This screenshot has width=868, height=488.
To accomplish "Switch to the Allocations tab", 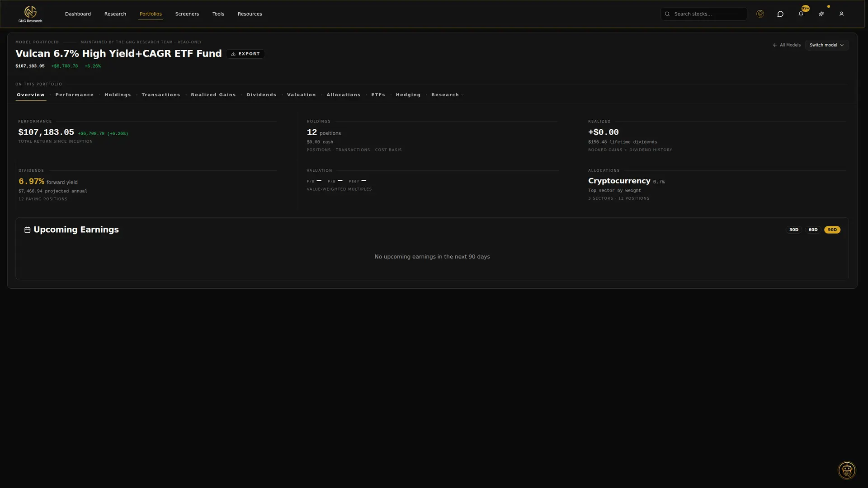I will tap(344, 95).
